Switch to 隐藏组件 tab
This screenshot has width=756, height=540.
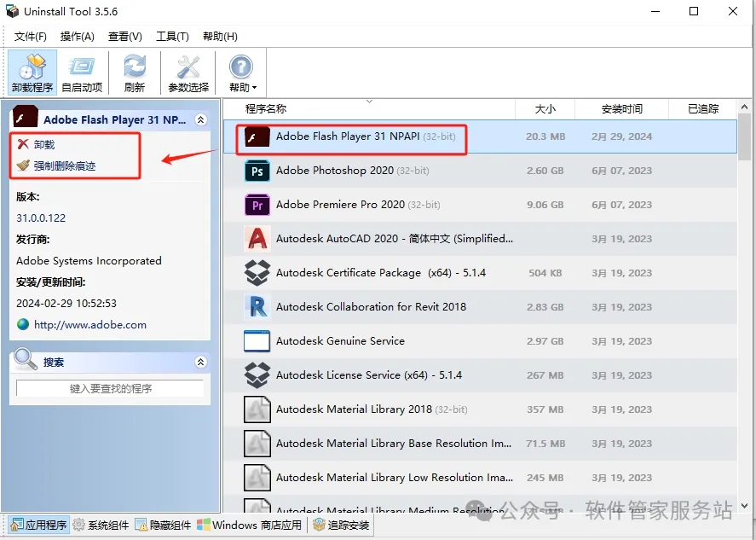coord(163,525)
